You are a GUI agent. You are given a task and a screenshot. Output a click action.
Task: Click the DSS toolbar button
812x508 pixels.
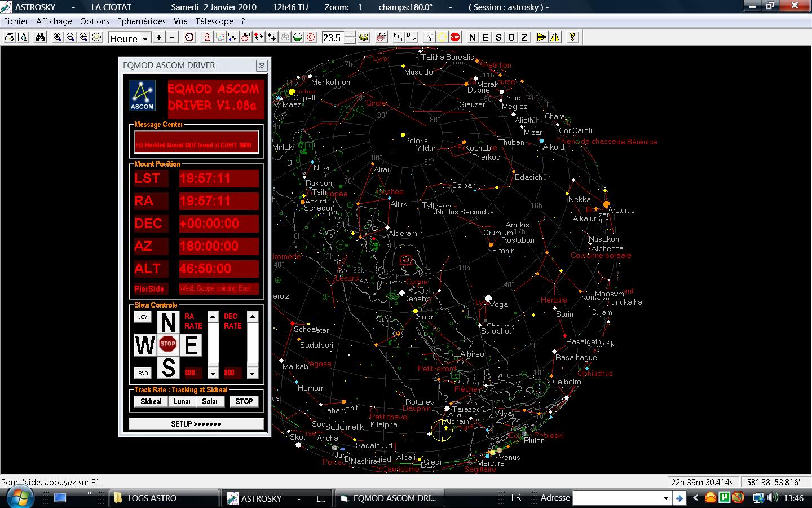[411, 37]
